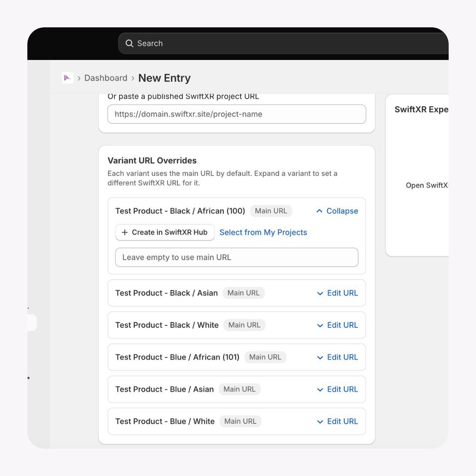Viewport: 476px width, 476px height.
Task: Click Main URL badge on Blue / African (101)
Action: (265, 357)
